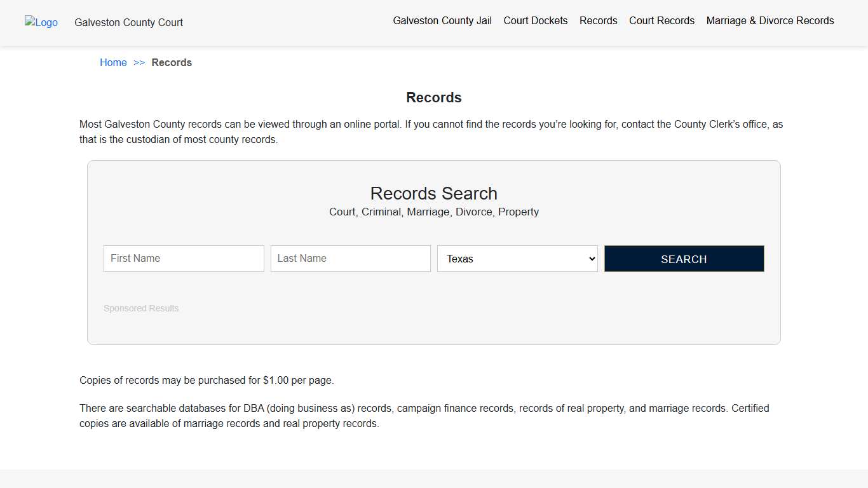Click the Sponsored Results label
The width and height of the screenshot is (868, 488).
[141, 308]
